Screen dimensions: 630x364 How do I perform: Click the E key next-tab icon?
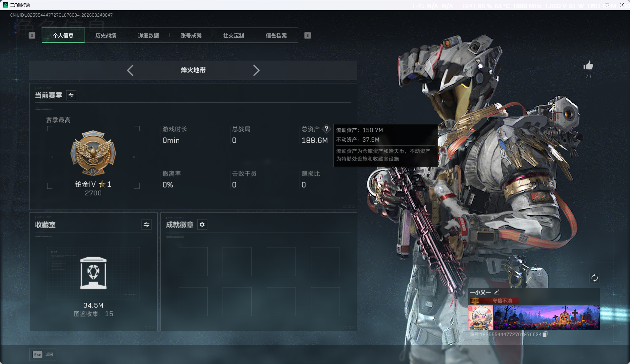click(307, 35)
